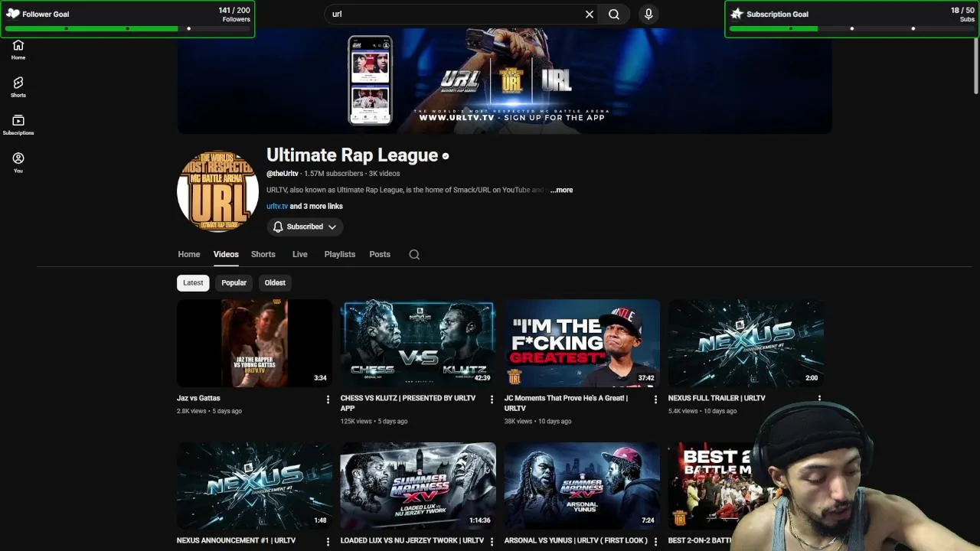
Task: Click the search magnifier button
Action: [x=614, y=14]
